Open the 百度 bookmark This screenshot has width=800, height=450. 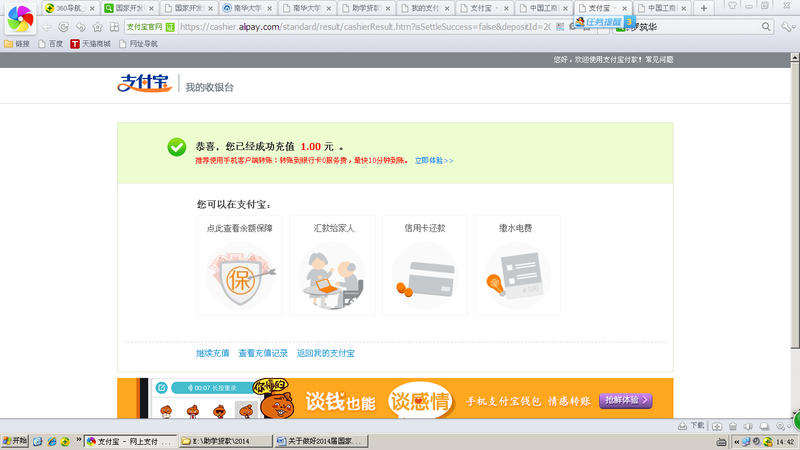51,44
